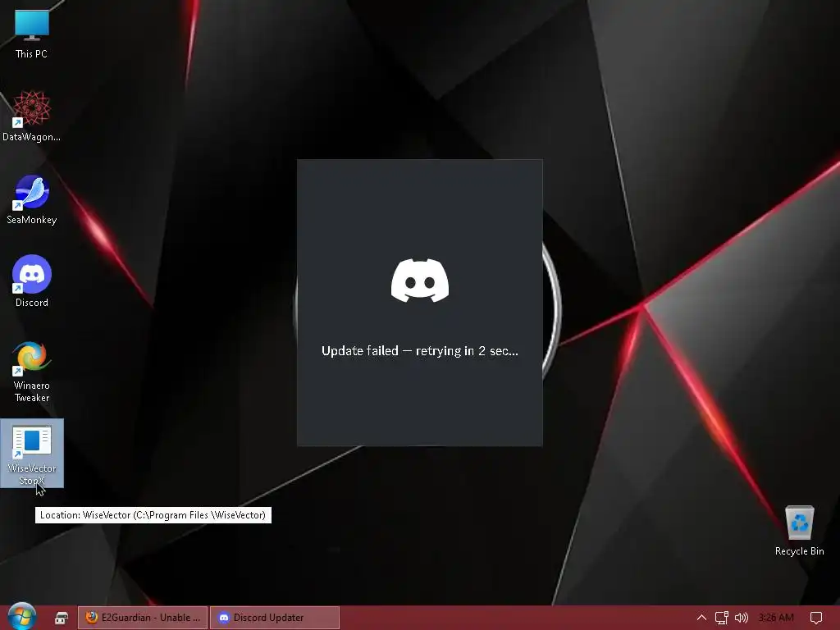Select the DataWagon desktop shortcut
Viewport: 840px width, 630px height.
click(32, 116)
